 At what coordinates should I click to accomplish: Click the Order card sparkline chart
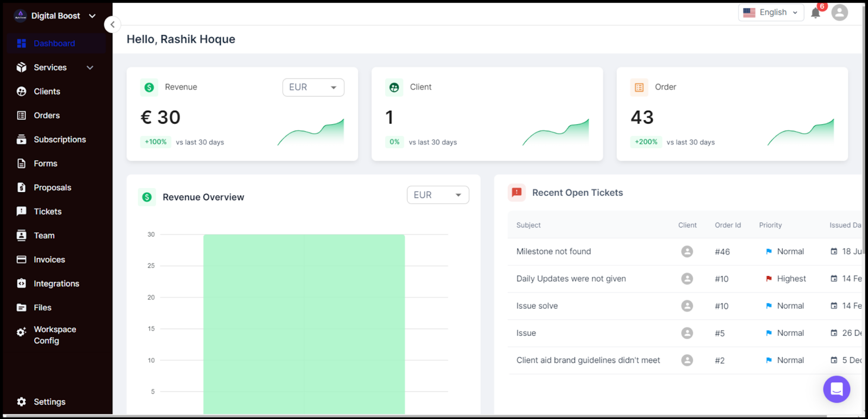coord(801,132)
